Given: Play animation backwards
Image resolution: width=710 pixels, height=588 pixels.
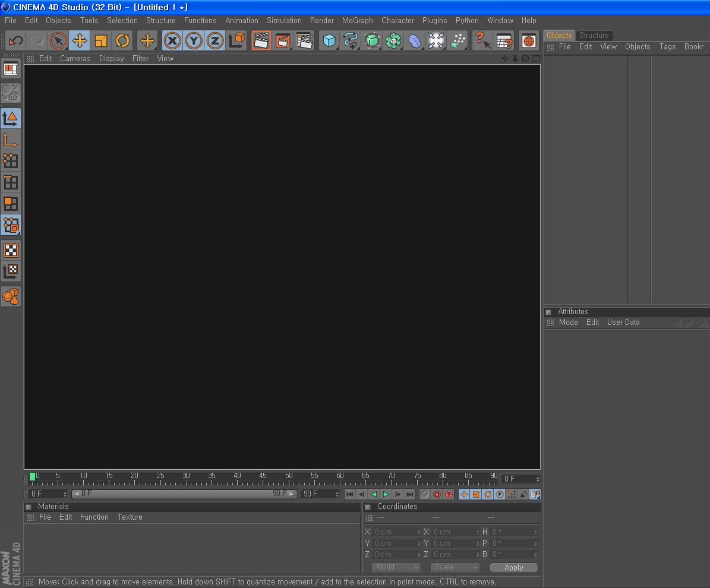Looking at the screenshot, I should 374,494.
